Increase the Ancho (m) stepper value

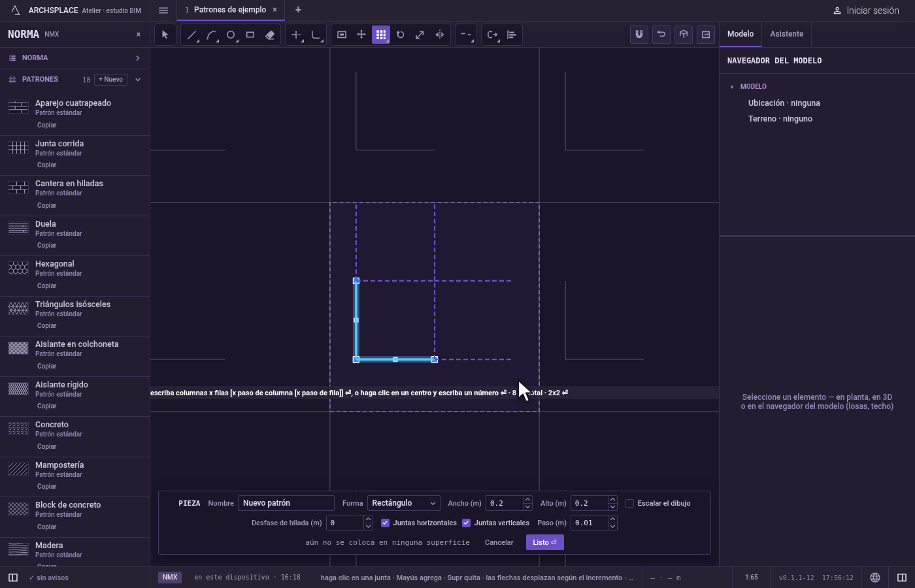click(x=527, y=500)
